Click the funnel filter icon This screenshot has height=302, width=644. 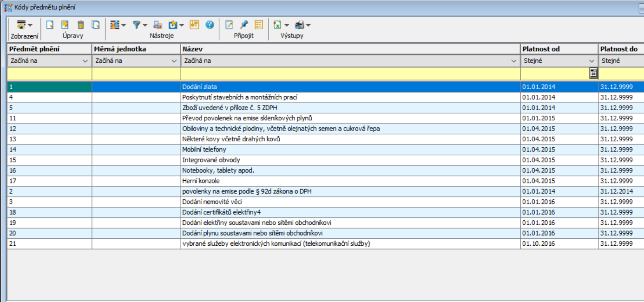point(137,25)
